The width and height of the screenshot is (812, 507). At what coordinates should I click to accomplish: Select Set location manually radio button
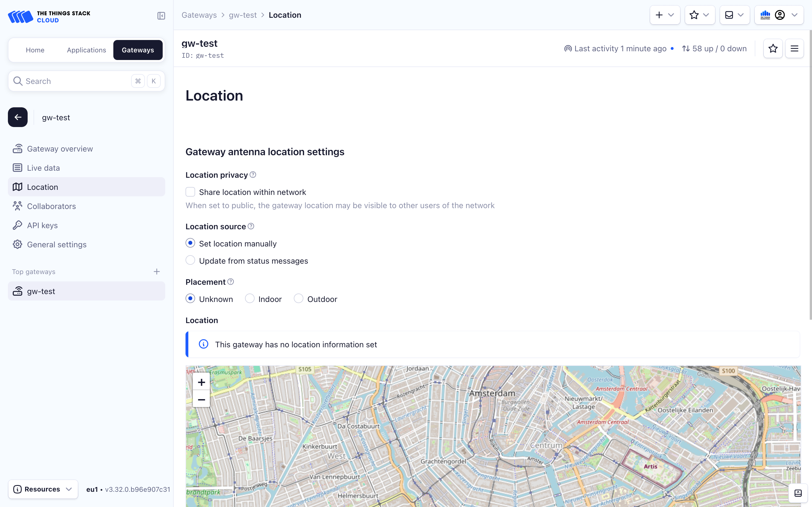point(189,243)
